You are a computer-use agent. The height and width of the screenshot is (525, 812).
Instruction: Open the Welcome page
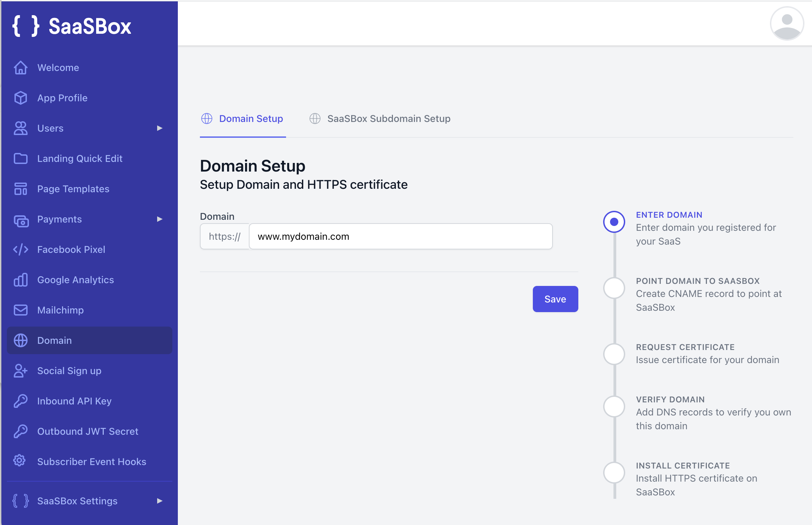click(90, 68)
